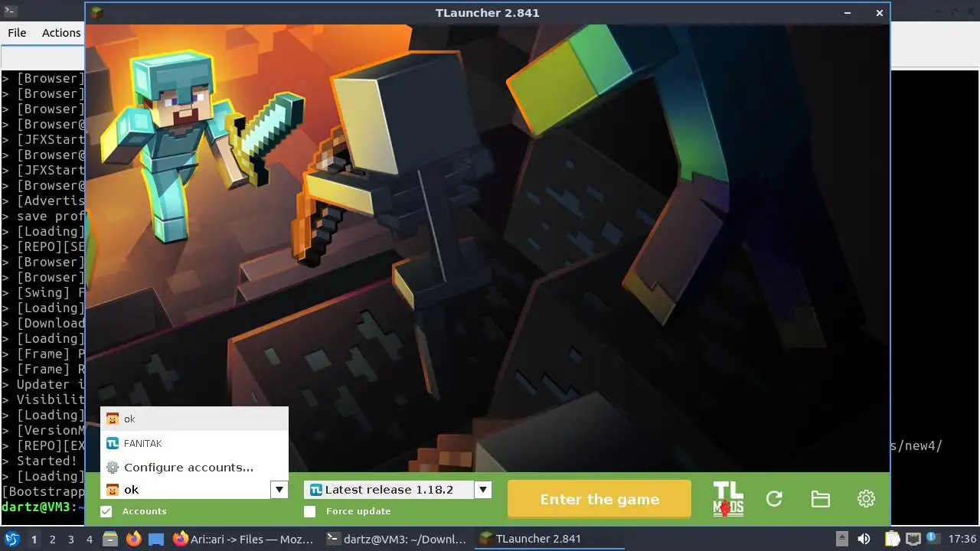The image size is (980, 551).
Task: Switch to dartz@VM3 terminal taskbar entry
Action: pos(396,539)
